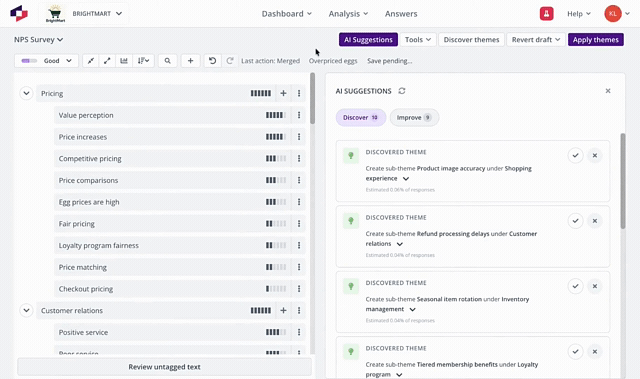The width and height of the screenshot is (640, 379).
Task: Switch to the Discover tab
Action: pos(360,117)
